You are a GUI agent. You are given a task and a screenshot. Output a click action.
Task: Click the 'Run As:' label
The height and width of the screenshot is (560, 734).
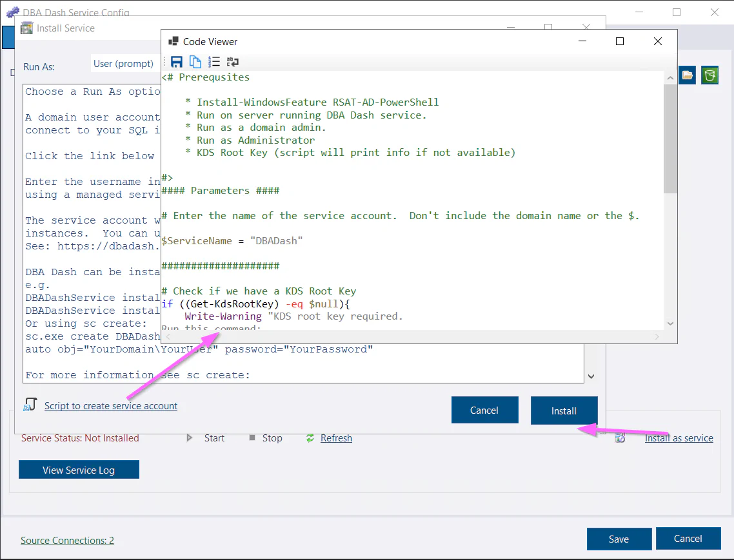pos(39,67)
